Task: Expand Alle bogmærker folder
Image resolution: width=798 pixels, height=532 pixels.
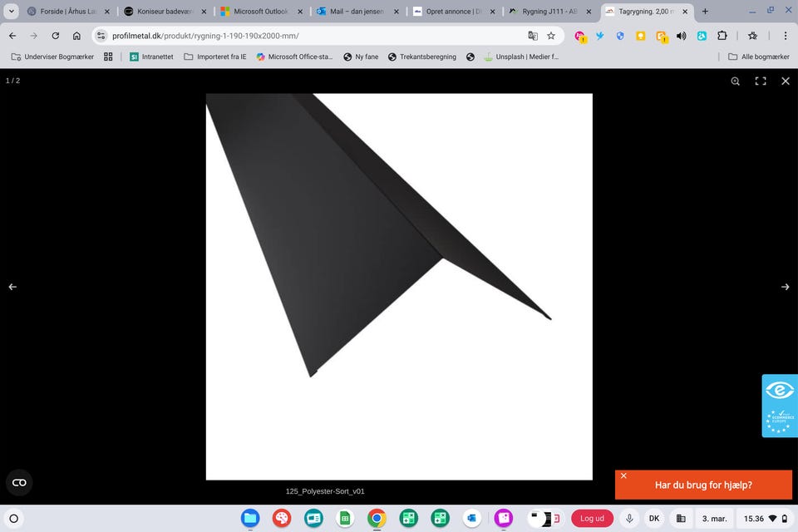Action: [x=759, y=57]
